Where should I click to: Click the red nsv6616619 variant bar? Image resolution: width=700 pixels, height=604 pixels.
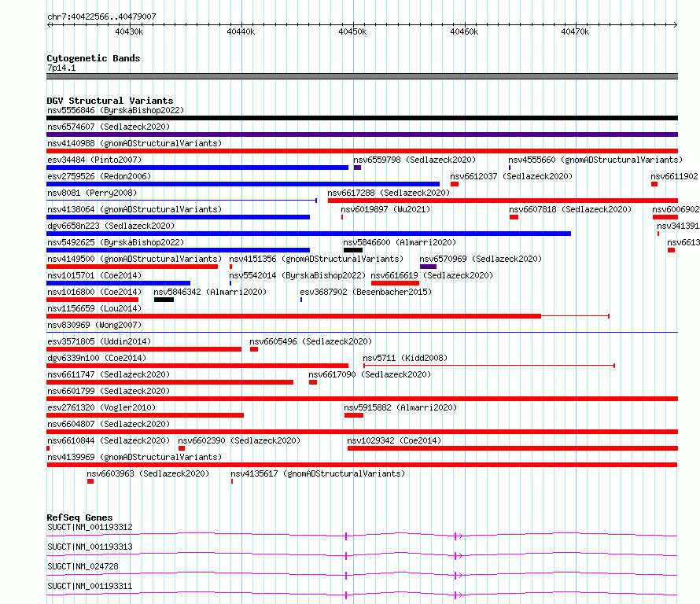pos(395,283)
